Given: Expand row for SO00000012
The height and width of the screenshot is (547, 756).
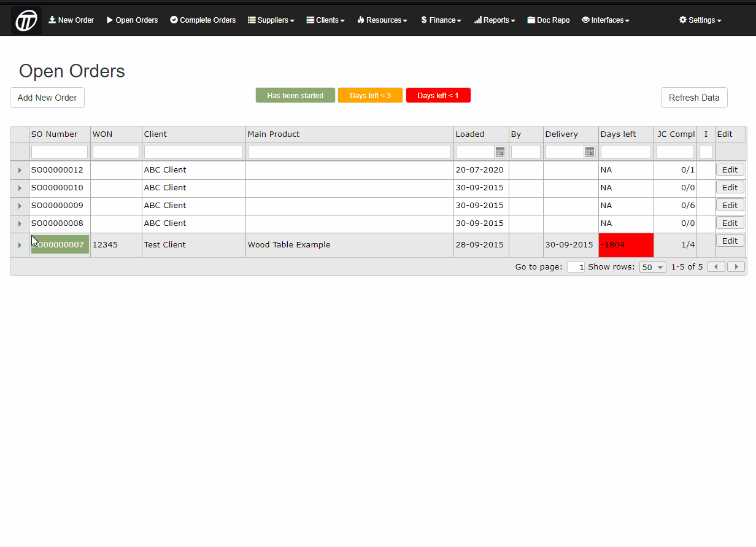Looking at the screenshot, I should coord(20,170).
